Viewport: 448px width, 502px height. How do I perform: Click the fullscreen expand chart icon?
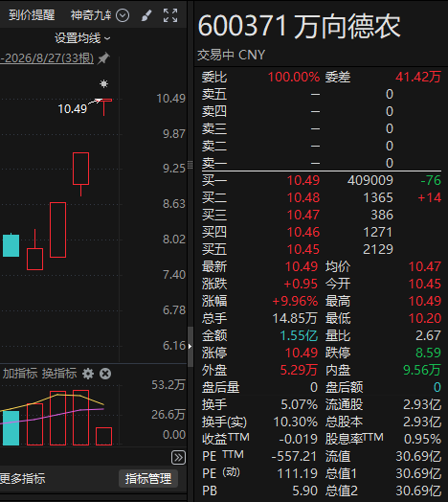point(170,15)
